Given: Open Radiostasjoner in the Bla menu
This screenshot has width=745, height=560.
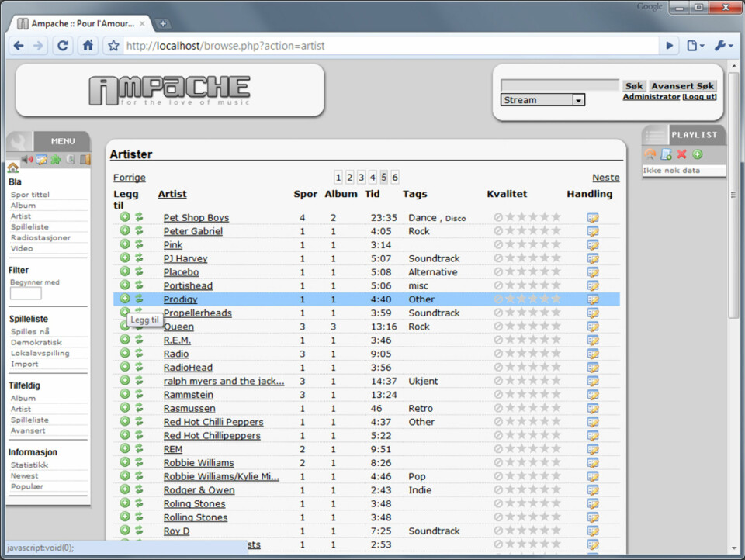Looking at the screenshot, I should [40, 237].
